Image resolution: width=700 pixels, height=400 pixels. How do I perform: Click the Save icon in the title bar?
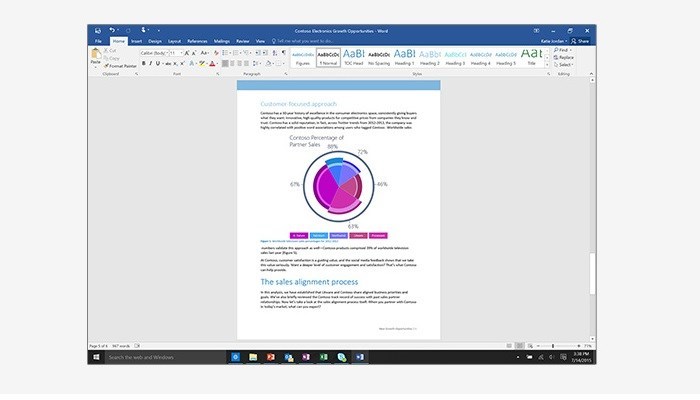pyautogui.click(x=98, y=31)
